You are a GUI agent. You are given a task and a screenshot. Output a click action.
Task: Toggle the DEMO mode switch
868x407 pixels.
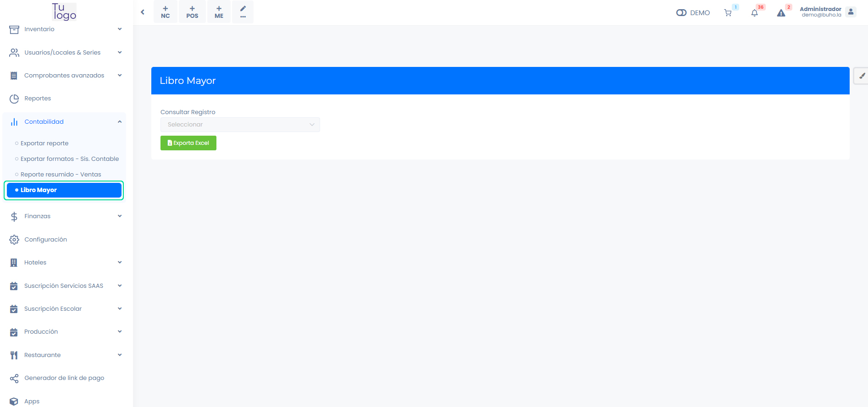pyautogui.click(x=681, y=12)
